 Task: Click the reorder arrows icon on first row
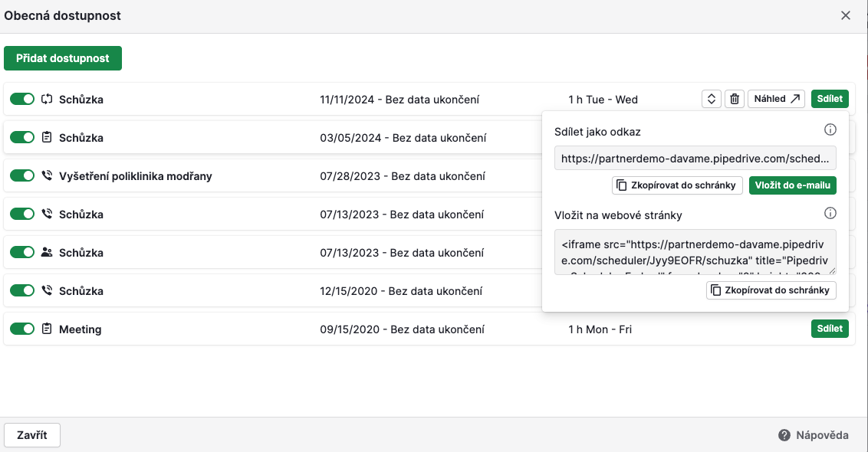(712, 99)
